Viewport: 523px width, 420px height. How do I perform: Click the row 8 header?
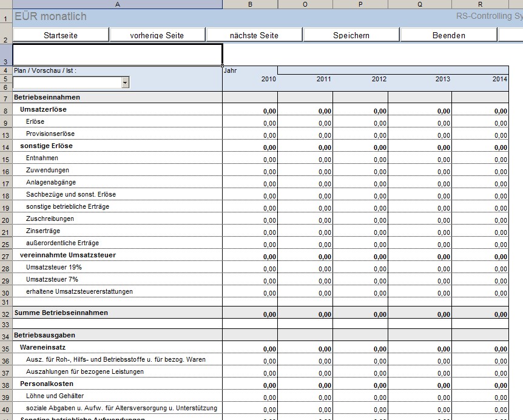click(5, 110)
